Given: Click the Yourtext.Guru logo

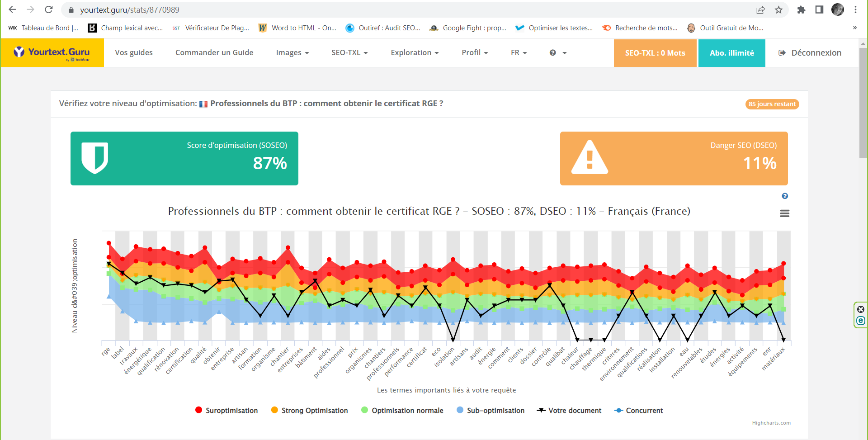Looking at the screenshot, I should [x=52, y=52].
